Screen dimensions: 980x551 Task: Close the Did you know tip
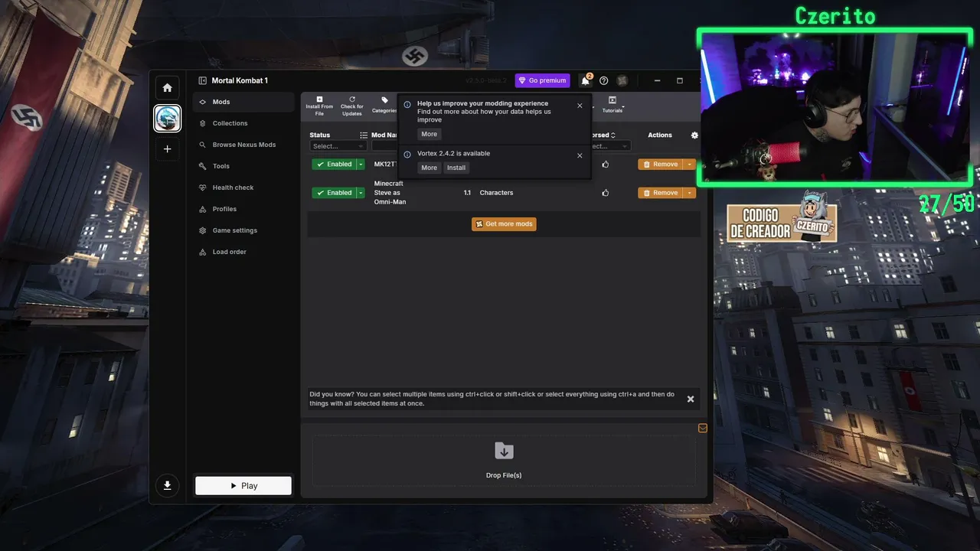click(x=691, y=399)
